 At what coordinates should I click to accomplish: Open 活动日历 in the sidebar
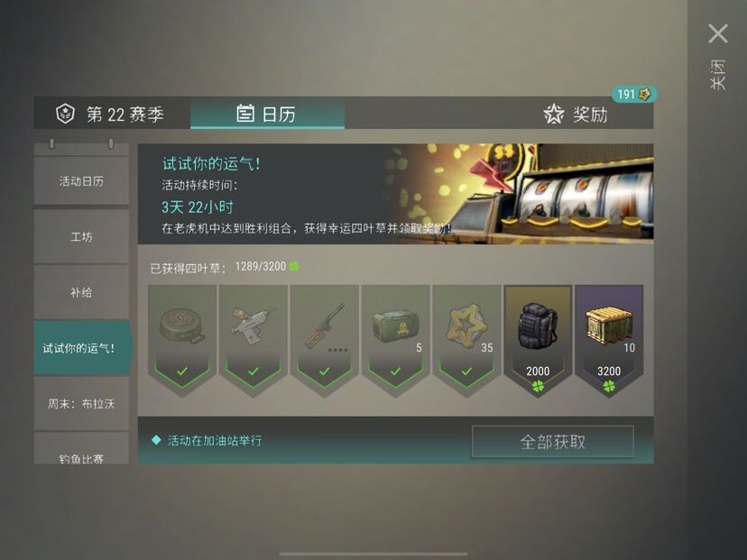[x=81, y=181]
